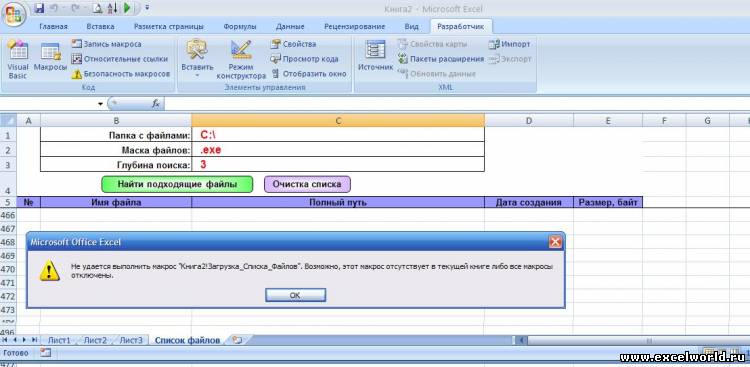Click Просмотр кода
750x367 pixels.
(304, 59)
